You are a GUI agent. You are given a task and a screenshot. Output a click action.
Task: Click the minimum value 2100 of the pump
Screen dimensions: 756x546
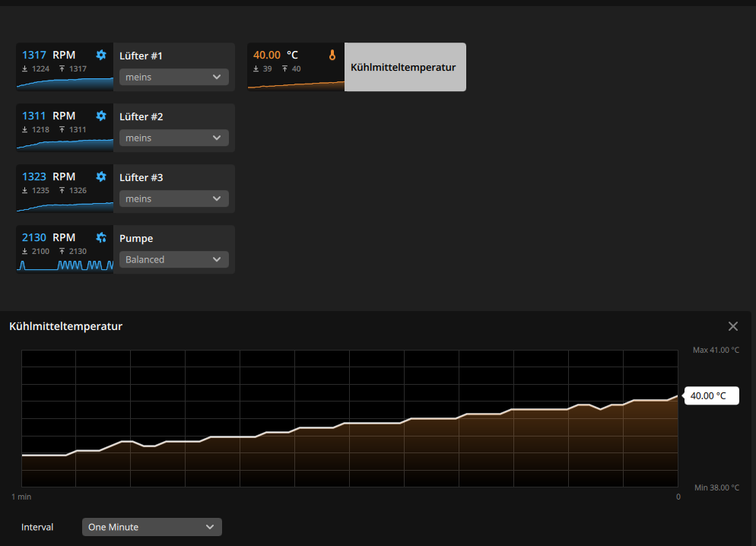coord(40,251)
